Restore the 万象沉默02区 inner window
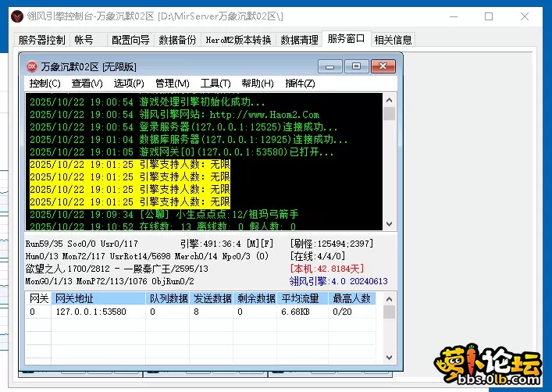This screenshot has width=552, height=392. point(356,66)
